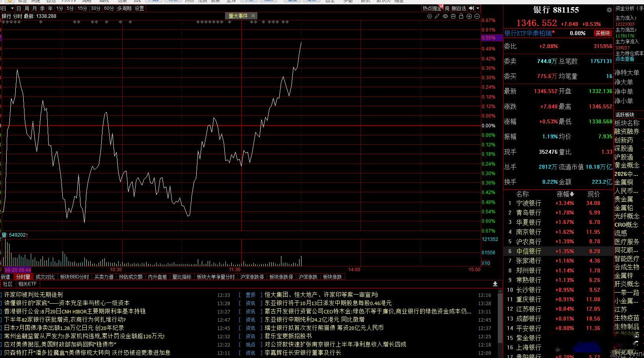Image resolution: width=644 pixels, height=358 pixels.
Task: Select 平安银行 row in stock list
Action: click(x=558, y=328)
